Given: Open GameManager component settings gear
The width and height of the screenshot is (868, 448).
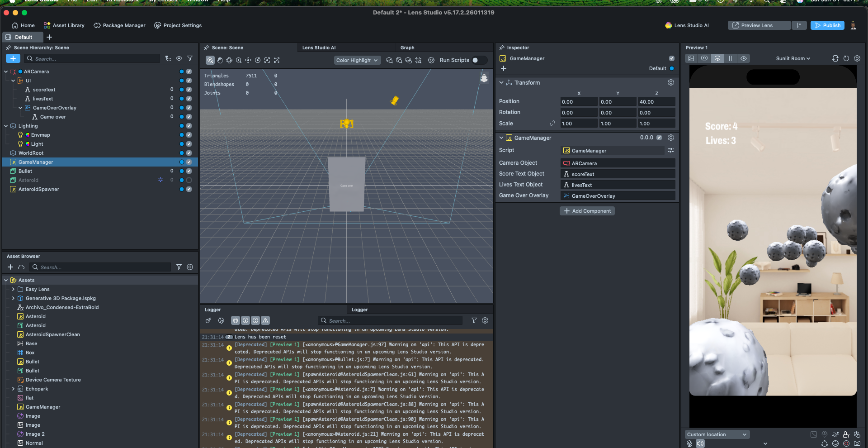Looking at the screenshot, I should (671, 138).
